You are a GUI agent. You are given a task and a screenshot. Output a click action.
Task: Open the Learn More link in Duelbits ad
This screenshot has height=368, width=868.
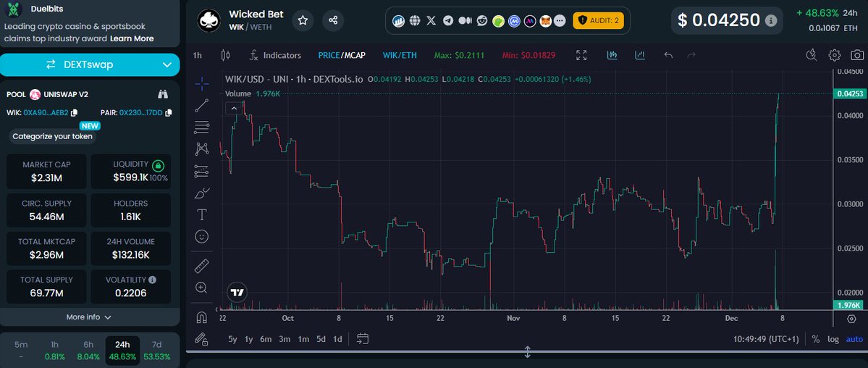(x=132, y=38)
